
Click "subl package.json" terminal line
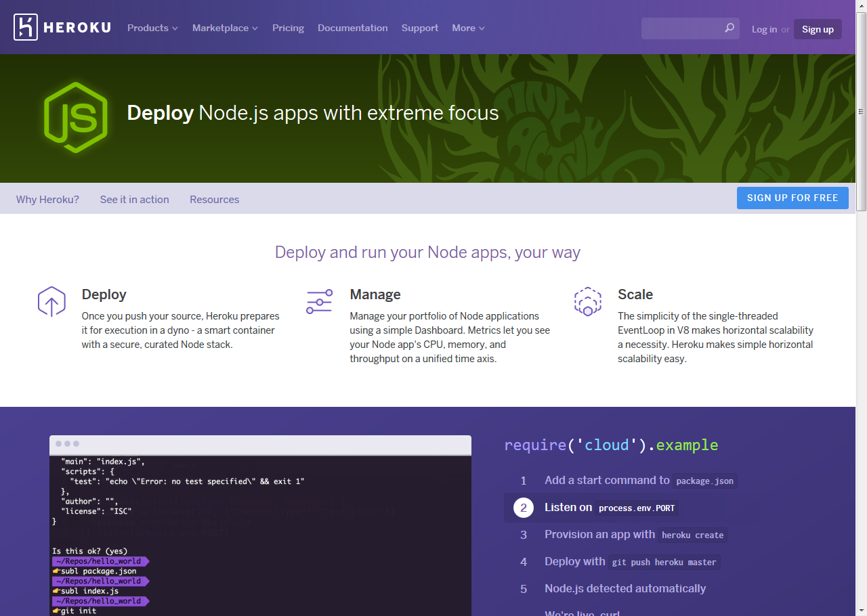click(x=95, y=571)
